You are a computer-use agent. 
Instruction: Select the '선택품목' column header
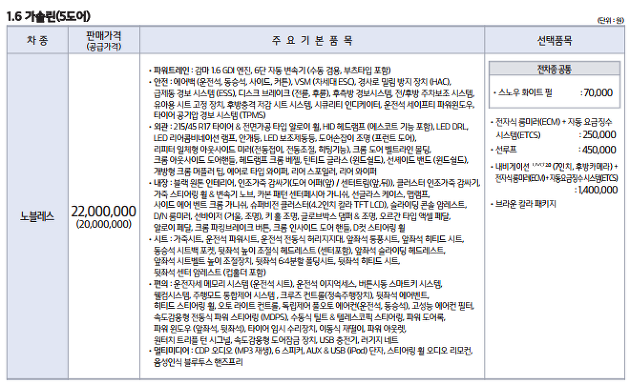(x=554, y=40)
